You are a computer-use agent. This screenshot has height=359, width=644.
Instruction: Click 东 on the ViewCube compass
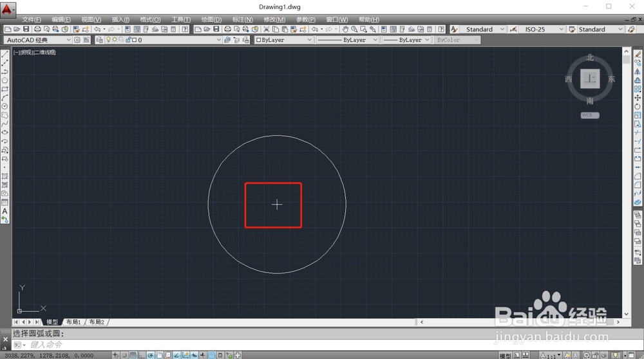pos(612,79)
